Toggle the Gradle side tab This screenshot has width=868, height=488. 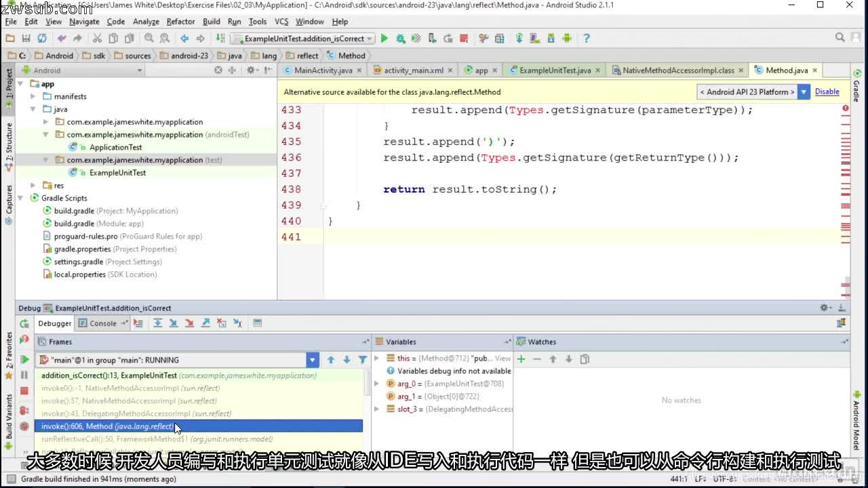coord(856,87)
